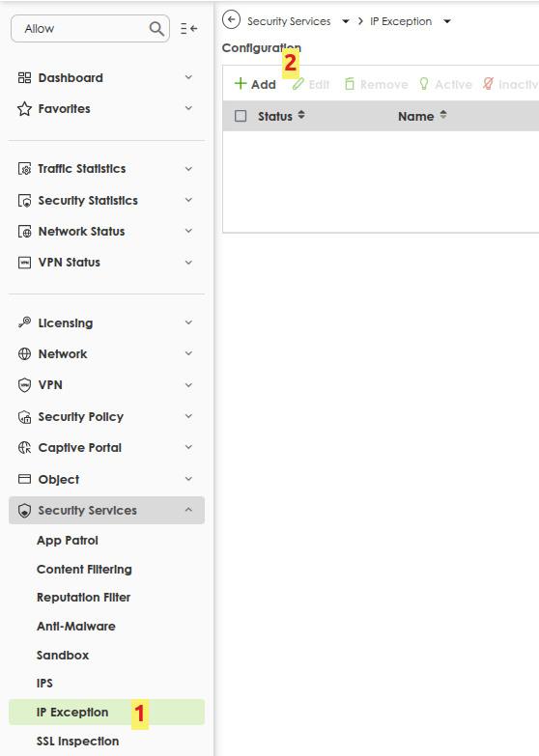Image resolution: width=539 pixels, height=756 pixels.
Task: Open the Content Filtering menu item
Action: pos(84,570)
